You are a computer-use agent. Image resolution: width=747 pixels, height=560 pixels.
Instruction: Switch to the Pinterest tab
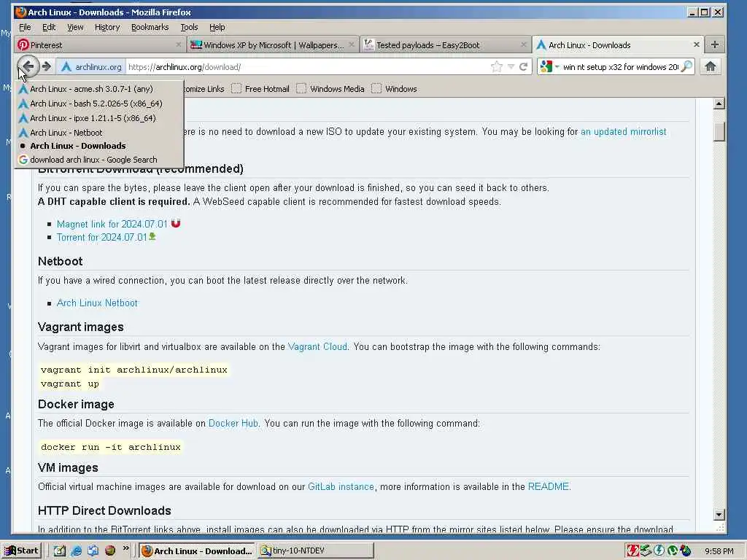[99, 44]
